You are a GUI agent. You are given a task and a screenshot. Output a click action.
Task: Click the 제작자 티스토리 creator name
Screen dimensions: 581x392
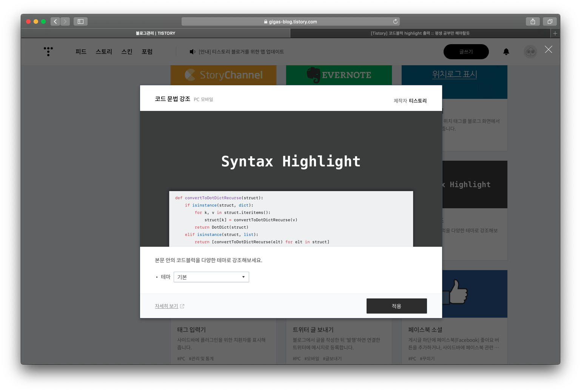point(418,101)
